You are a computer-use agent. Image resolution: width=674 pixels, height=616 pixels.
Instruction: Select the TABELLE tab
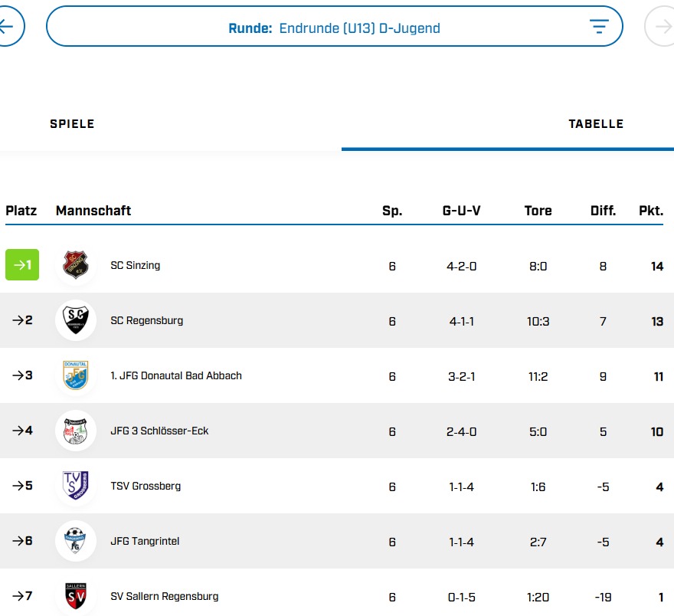(597, 123)
